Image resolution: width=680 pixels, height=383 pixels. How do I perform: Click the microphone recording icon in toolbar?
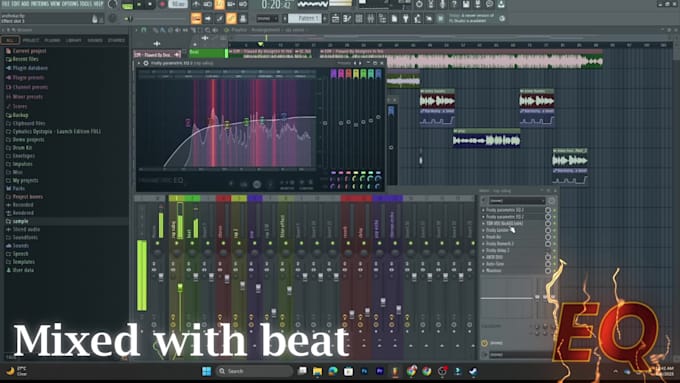(x=442, y=4)
